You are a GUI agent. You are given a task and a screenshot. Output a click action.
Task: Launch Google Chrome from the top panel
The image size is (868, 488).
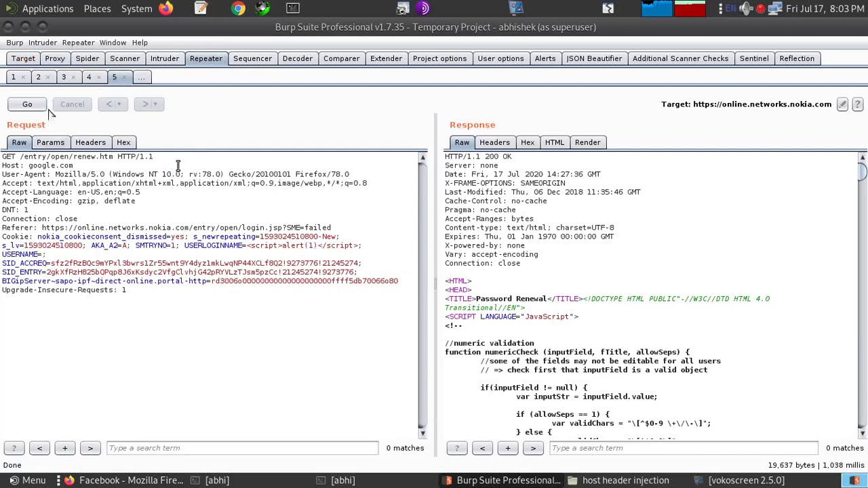tap(238, 8)
